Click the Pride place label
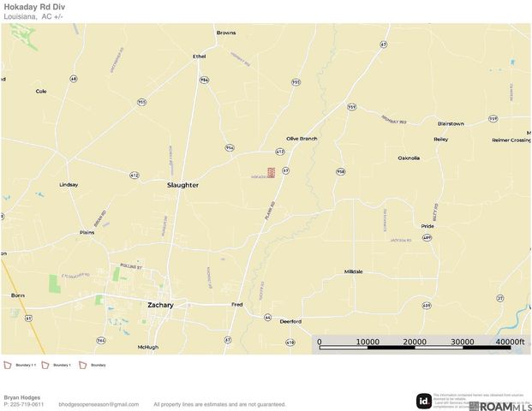This screenshot has width=532, height=411. point(427,226)
